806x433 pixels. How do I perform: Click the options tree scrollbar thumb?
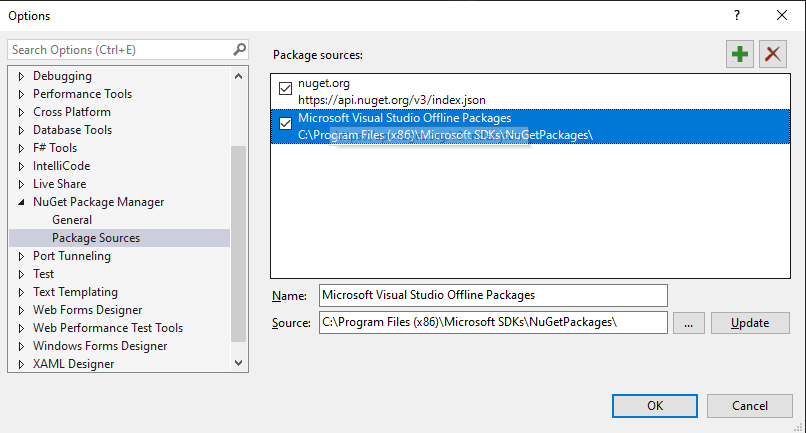239,244
